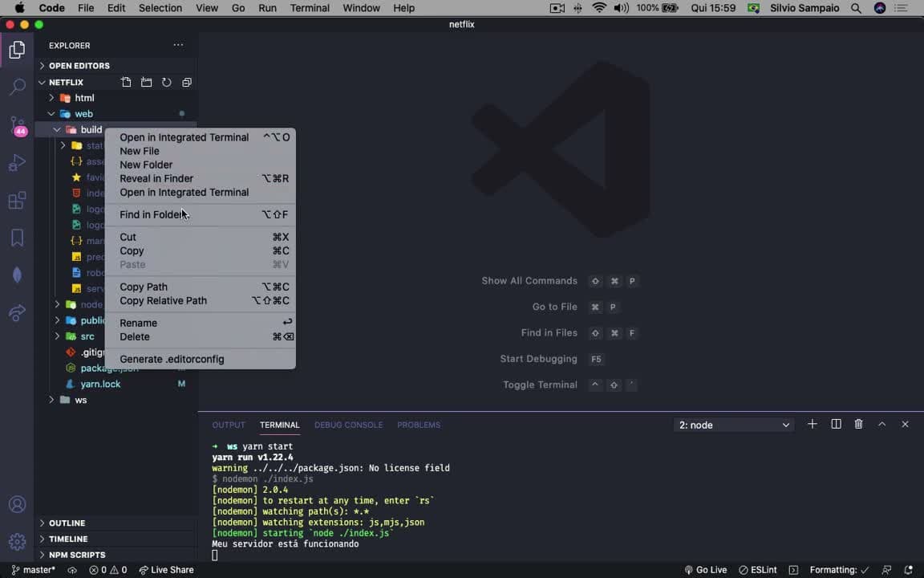Refresh the Explorer with the refresh icon

coord(167,82)
